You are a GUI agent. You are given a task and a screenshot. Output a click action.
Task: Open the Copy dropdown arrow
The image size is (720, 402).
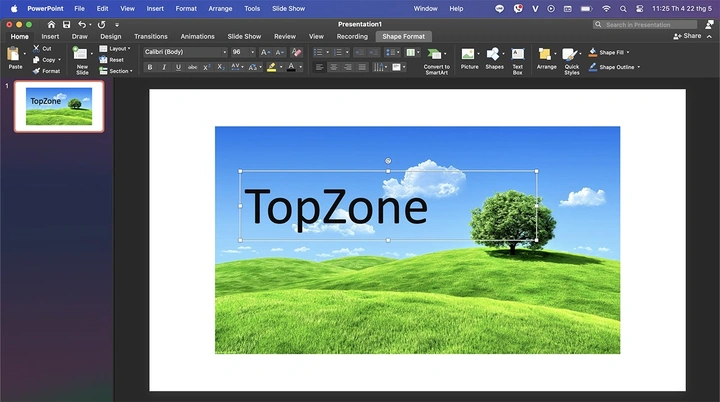[59, 60]
